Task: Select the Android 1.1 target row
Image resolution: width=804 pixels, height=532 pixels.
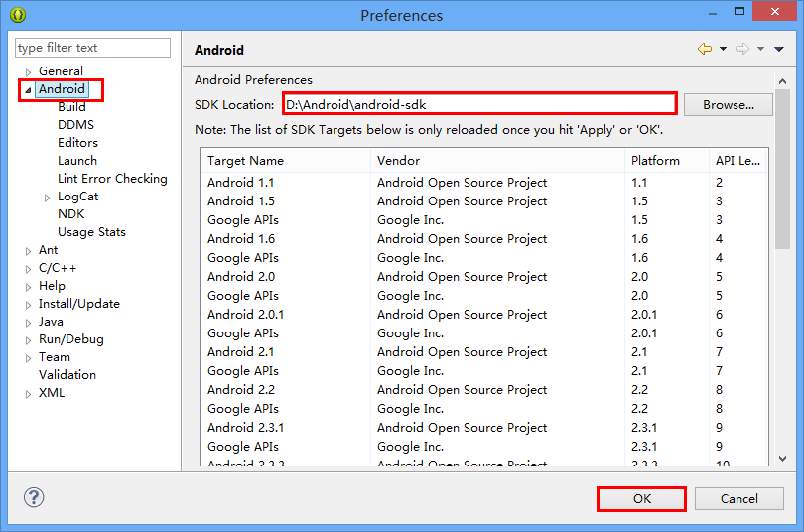Action: 484,183
